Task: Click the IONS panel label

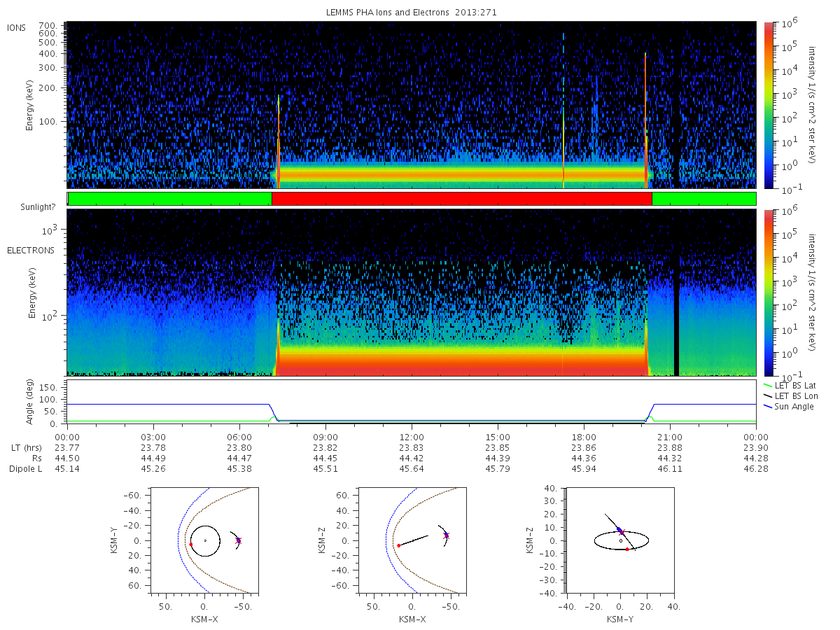Action: tap(17, 27)
